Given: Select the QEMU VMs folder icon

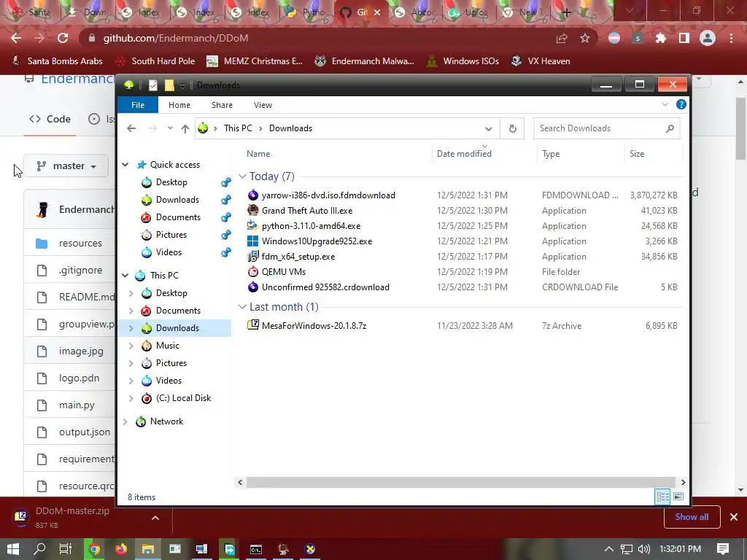Looking at the screenshot, I should 253,271.
